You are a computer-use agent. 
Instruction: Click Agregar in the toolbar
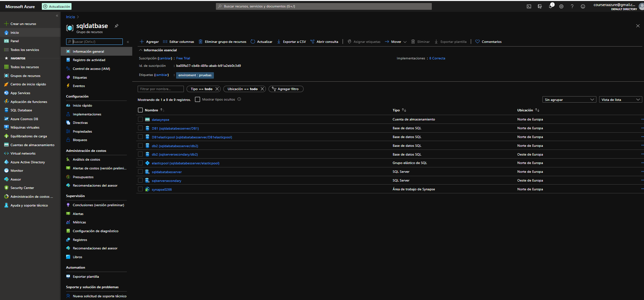(x=149, y=42)
